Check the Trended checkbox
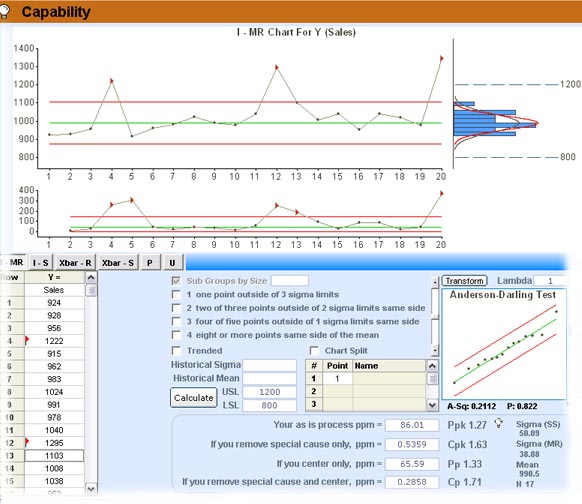Viewport: 582px width, 504px height. (176, 351)
